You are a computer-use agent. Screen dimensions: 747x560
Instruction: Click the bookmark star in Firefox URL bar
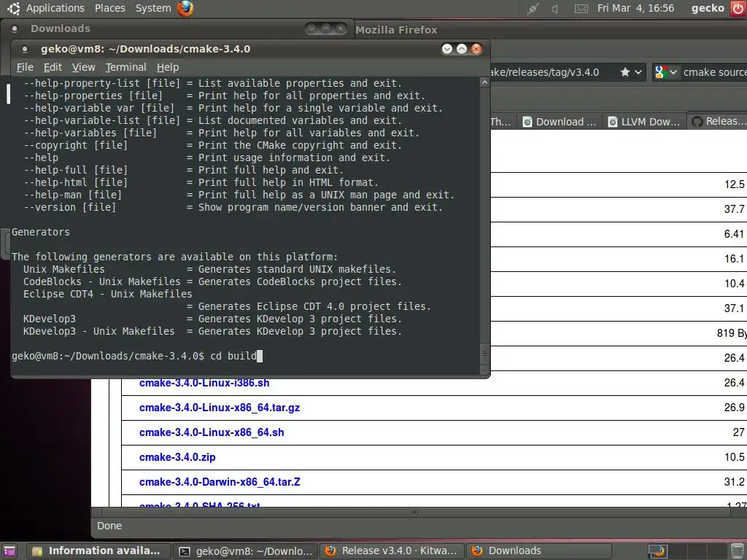625,72
